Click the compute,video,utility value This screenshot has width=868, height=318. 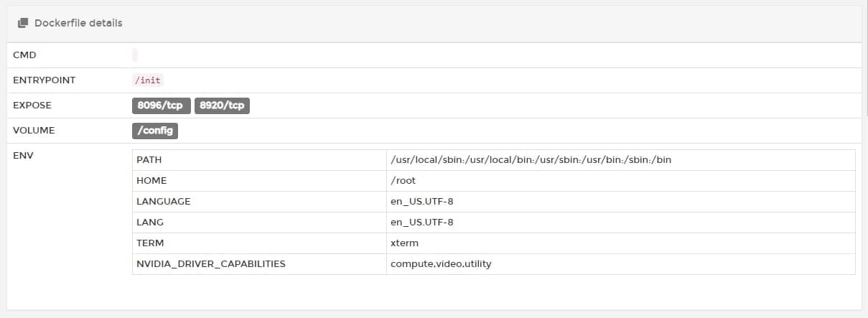pyautogui.click(x=441, y=264)
